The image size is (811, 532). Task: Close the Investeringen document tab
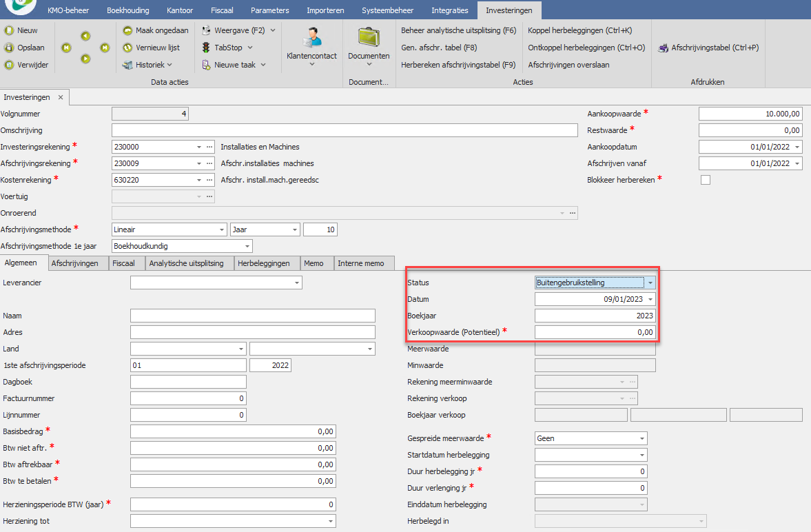tap(61, 98)
